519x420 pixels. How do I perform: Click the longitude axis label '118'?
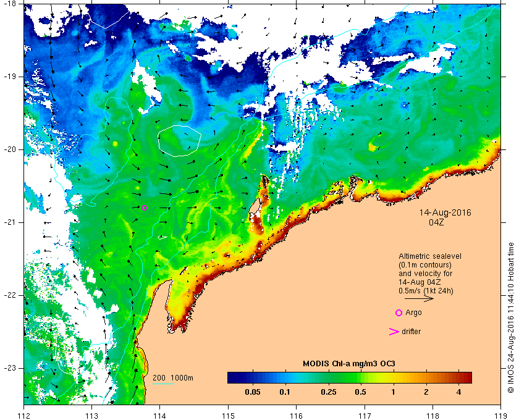click(x=432, y=416)
